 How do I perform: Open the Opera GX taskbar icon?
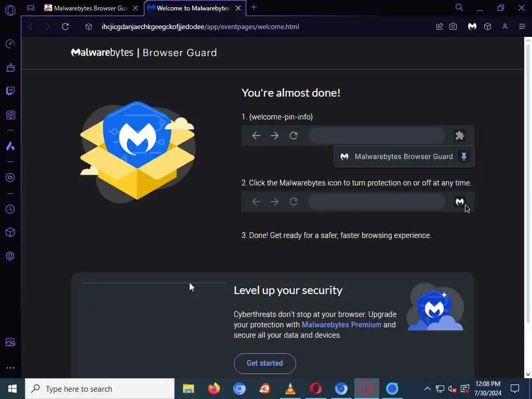tap(366, 389)
